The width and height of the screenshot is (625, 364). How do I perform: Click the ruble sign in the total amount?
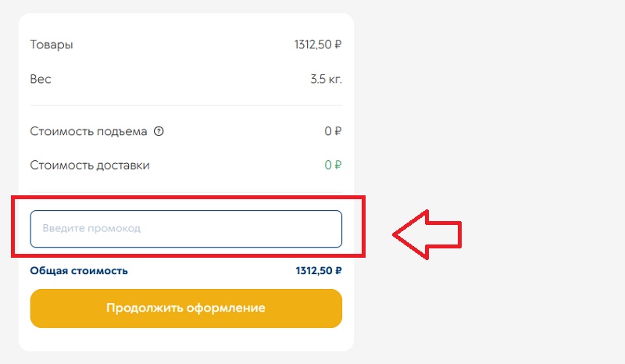pos(337,271)
